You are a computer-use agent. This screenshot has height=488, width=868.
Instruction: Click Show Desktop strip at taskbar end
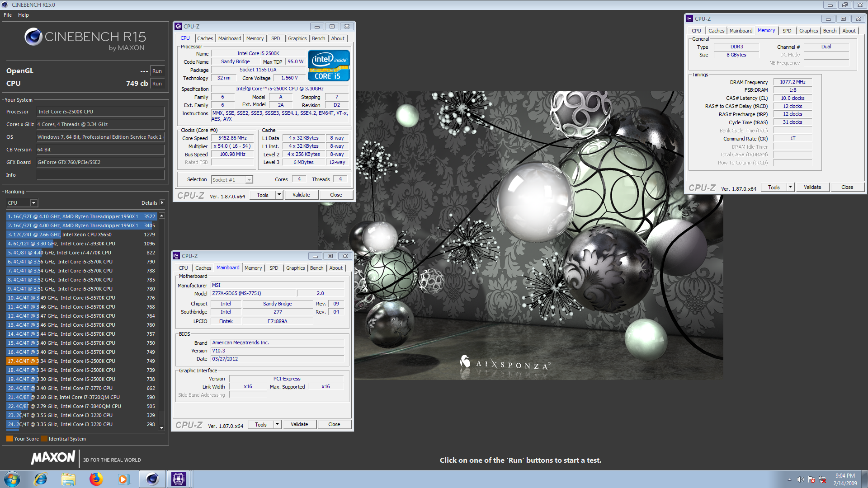click(865, 479)
